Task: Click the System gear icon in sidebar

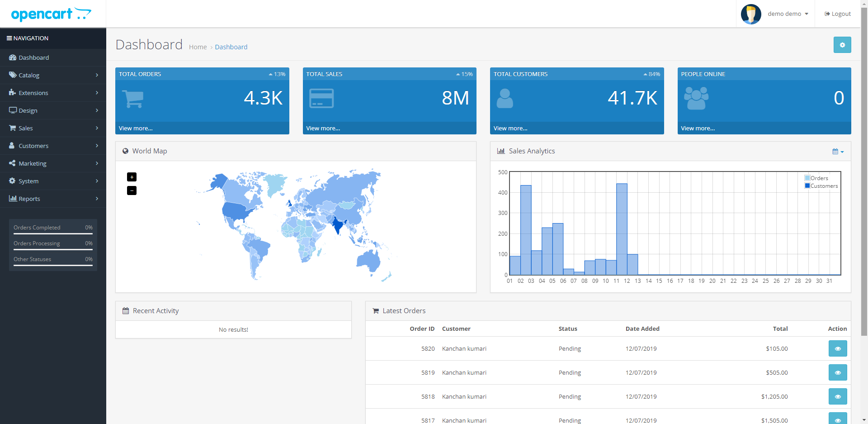Action: click(x=12, y=181)
